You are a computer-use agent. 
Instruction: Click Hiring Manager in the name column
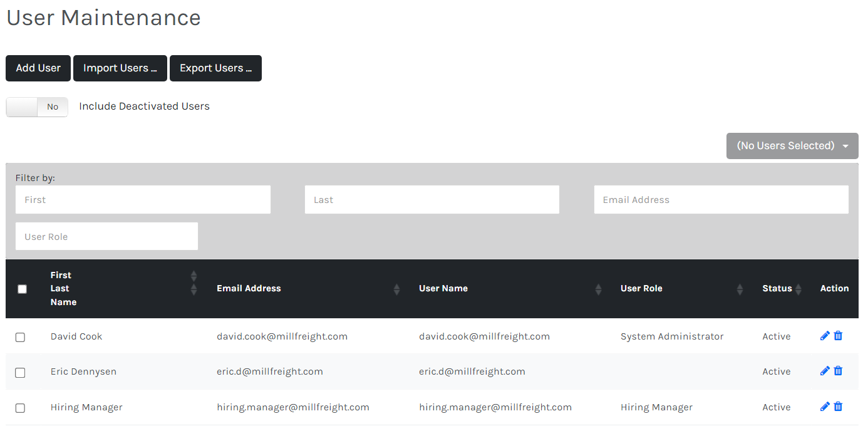pyautogui.click(x=86, y=407)
